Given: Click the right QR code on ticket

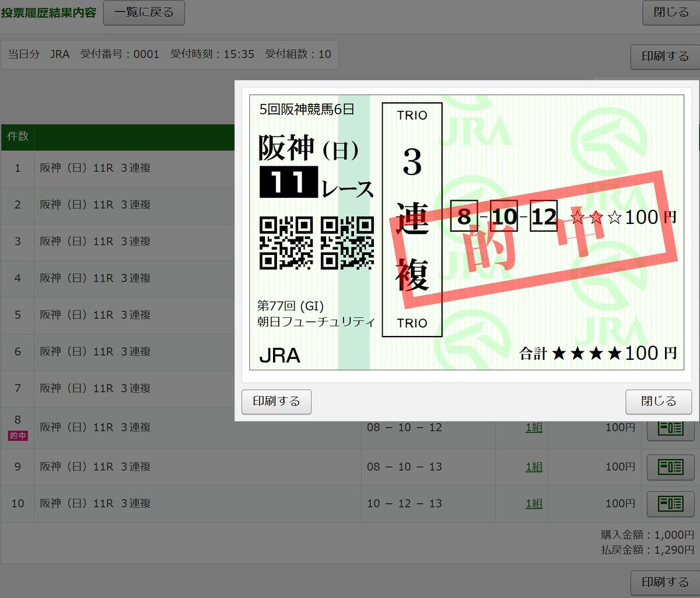Looking at the screenshot, I should pos(347,243).
